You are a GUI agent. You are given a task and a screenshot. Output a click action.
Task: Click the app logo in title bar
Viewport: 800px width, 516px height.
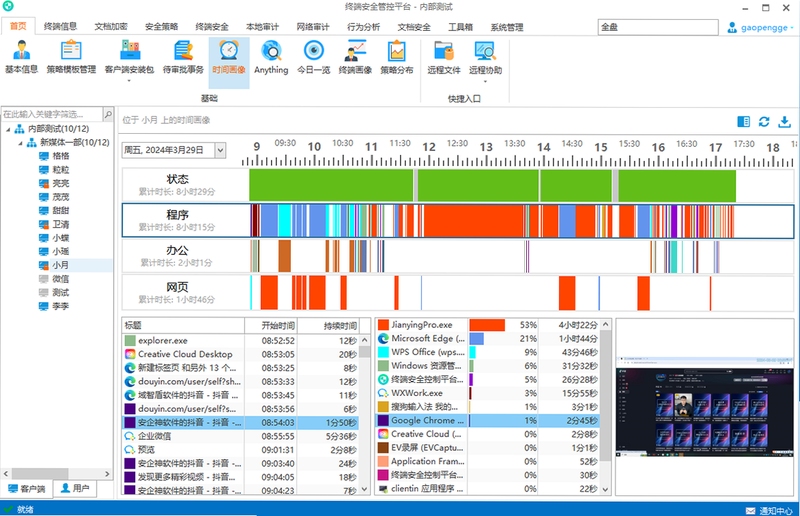pyautogui.click(x=8, y=6)
